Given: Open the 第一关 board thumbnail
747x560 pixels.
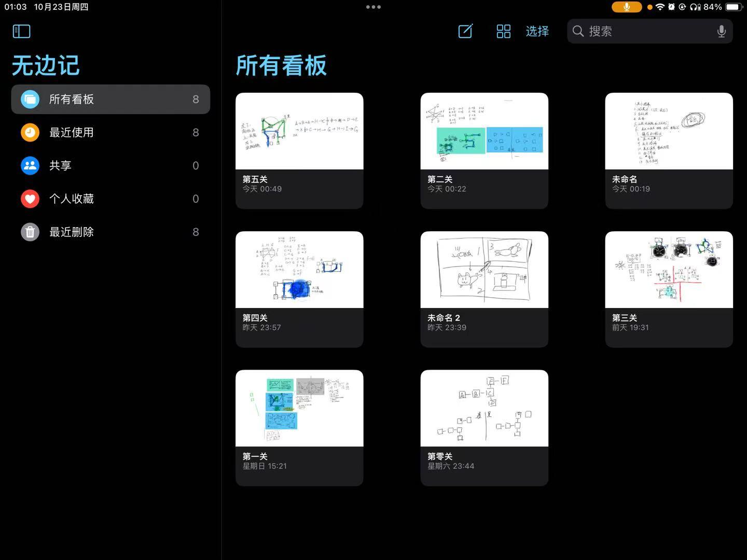Looking at the screenshot, I should click(299, 408).
